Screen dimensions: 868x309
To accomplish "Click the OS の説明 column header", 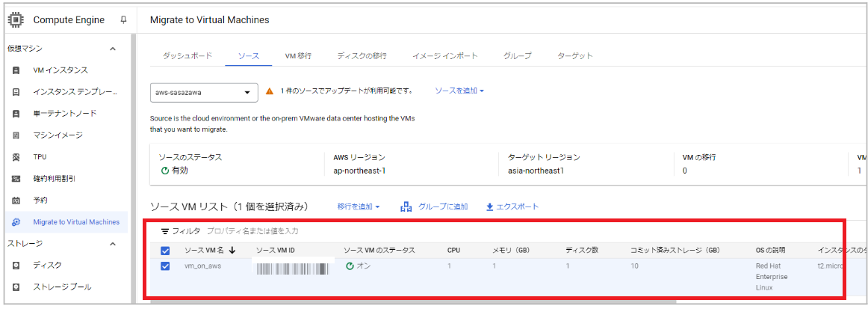I will coord(771,251).
